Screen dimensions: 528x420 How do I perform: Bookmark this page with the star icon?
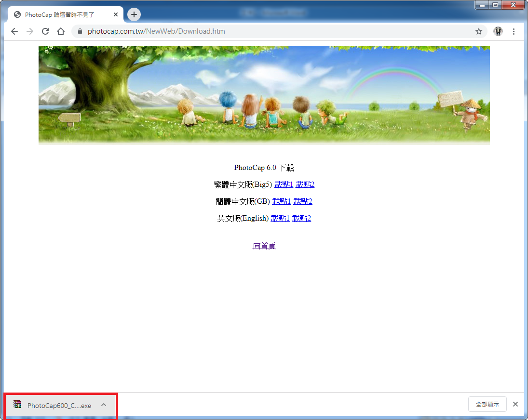pos(478,31)
